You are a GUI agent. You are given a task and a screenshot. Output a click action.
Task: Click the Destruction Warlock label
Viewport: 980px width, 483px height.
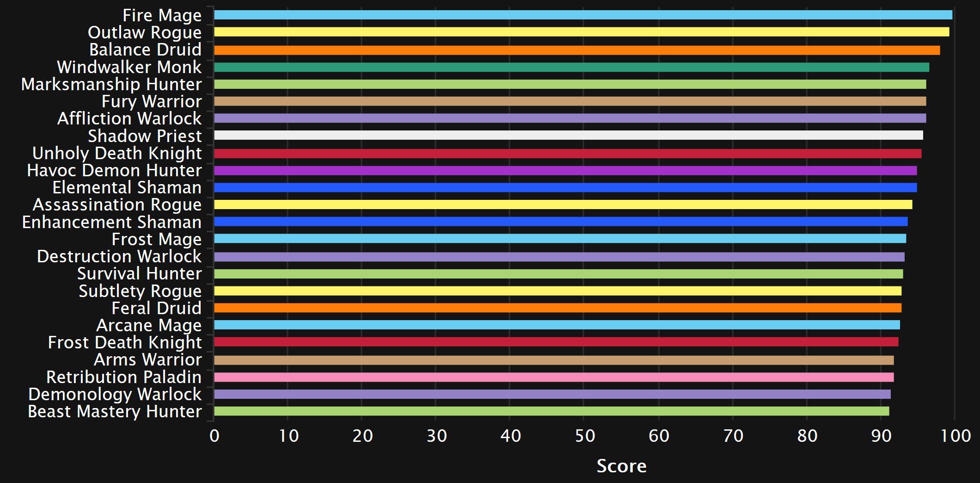pyautogui.click(x=119, y=256)
